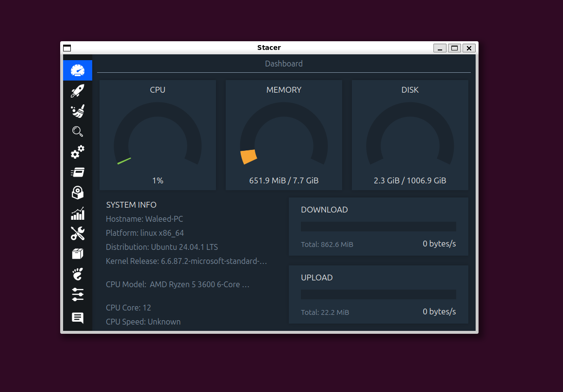Screen dimensions: 563x392
Task: Open the Dashboard gauge view
Action: pyautogui.click(x=78, y=70)
